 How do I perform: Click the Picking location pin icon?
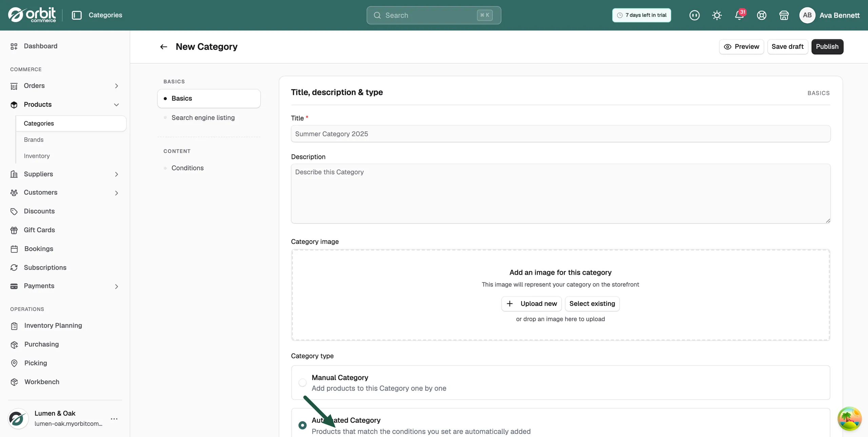click(14, 363)
